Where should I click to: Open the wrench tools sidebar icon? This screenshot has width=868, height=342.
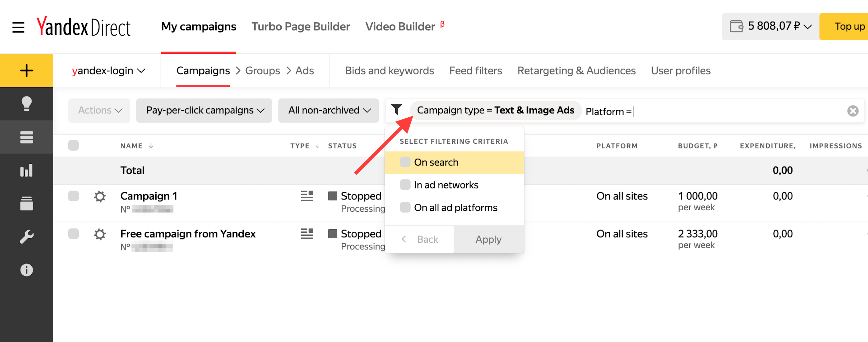(27, 236)
